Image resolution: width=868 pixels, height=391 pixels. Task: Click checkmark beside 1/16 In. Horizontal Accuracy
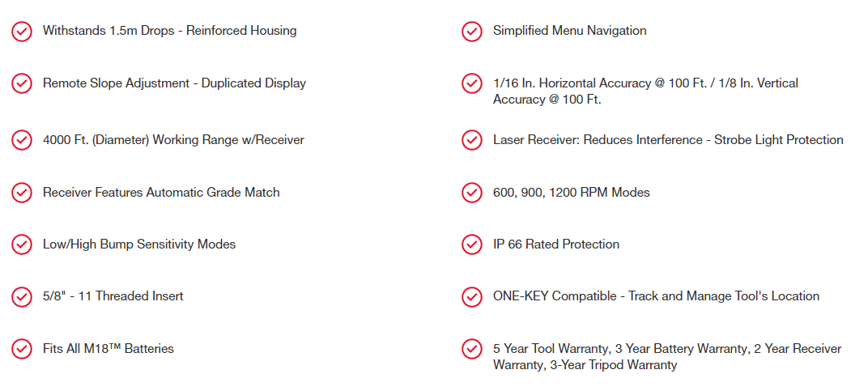point(472,83)
